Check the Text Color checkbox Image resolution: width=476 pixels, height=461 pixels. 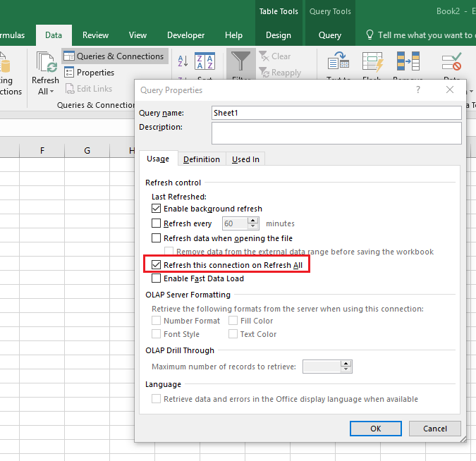pyautogui.click(x=233, y=334)
